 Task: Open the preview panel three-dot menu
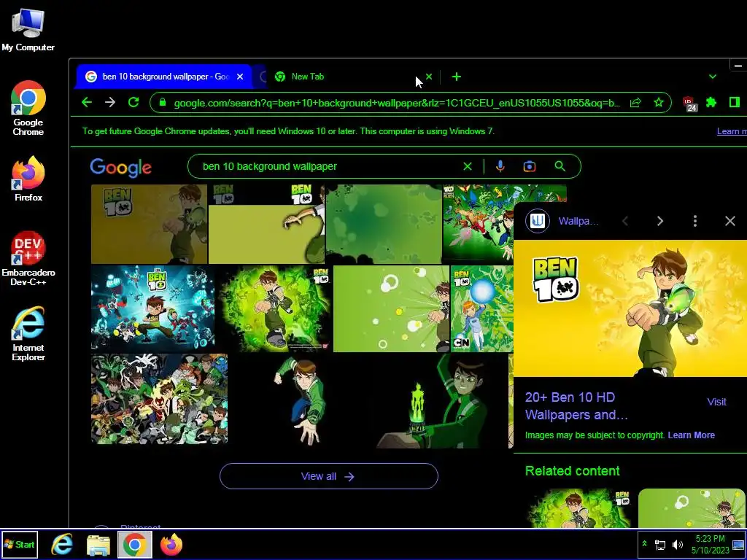click(695, 221)
